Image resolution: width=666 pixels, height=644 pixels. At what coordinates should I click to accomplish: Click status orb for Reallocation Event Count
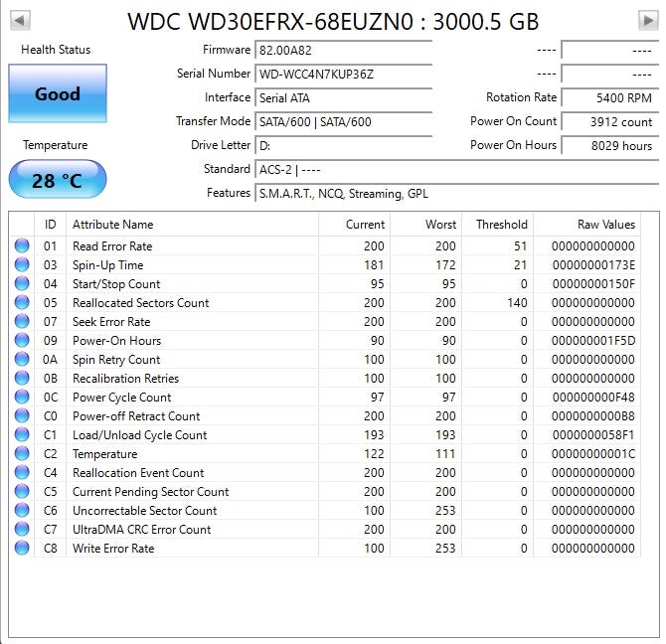pyautogui.click(x=22, y=472)
